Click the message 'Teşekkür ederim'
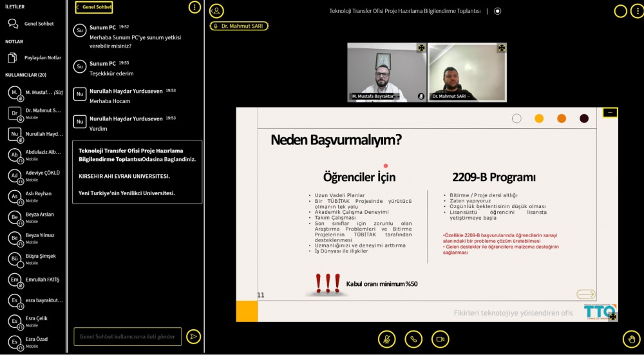The height and width of the screenshot is (355, 644). click(111, 73)
